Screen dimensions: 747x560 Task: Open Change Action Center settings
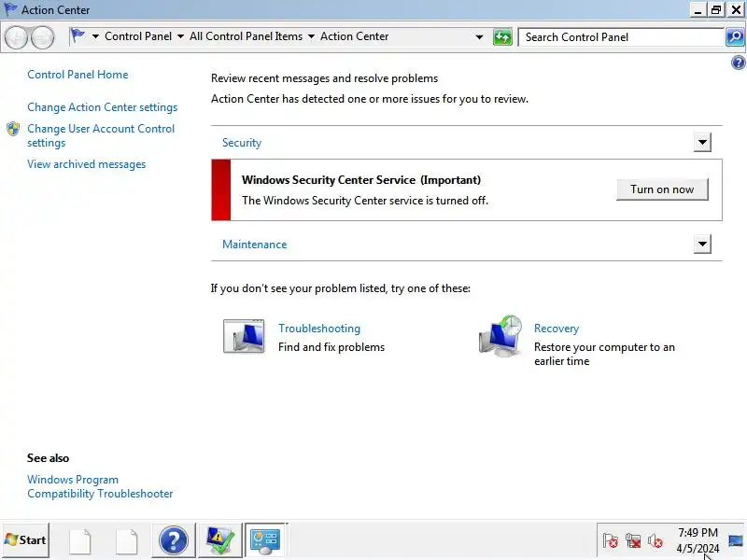click(x=103, y=107)
